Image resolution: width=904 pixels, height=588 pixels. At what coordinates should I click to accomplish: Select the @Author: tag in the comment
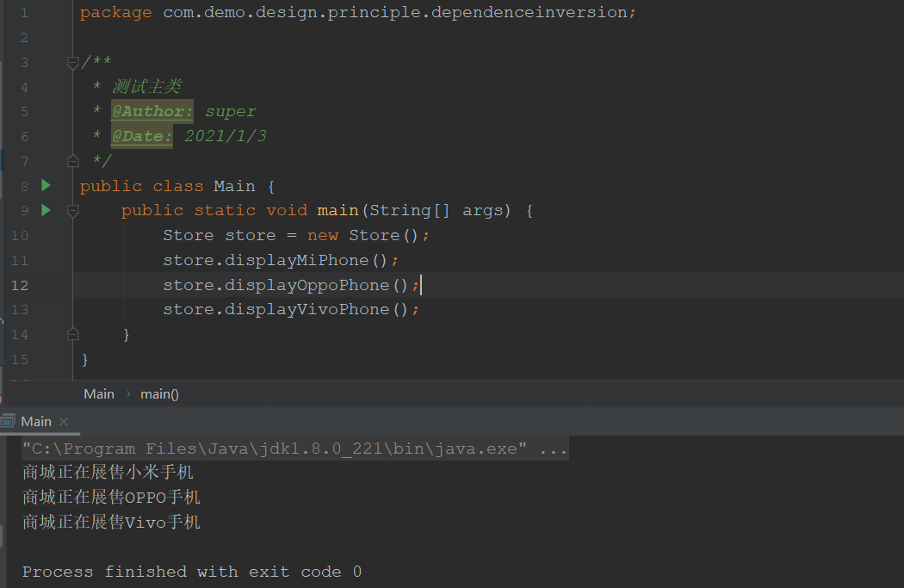click(152, 111)
